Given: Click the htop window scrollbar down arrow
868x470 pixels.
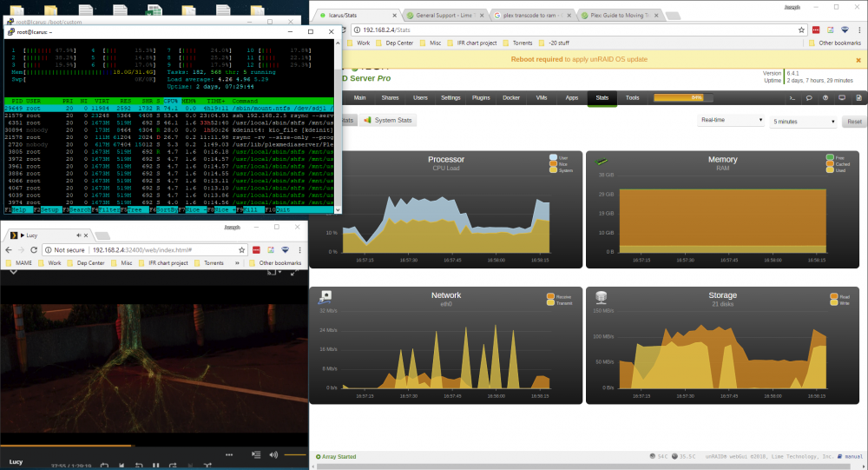Looking at the screenshot, I should (338, 210).
